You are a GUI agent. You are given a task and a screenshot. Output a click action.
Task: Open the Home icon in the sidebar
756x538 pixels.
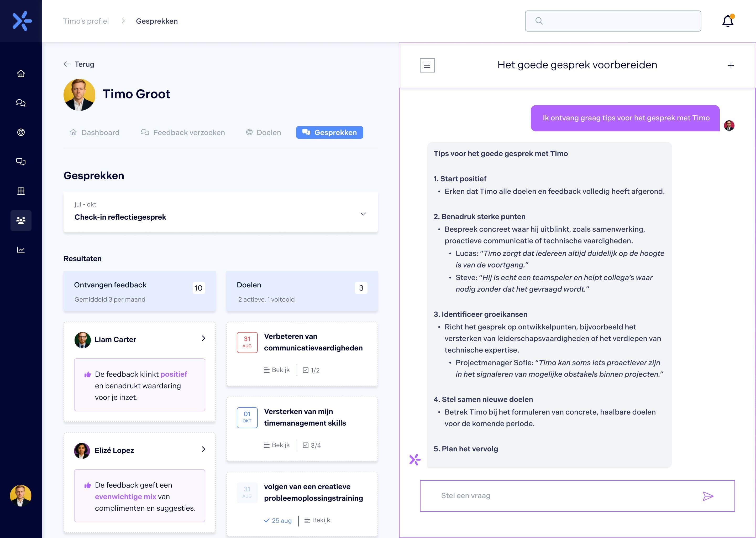(x=21, y=74)
